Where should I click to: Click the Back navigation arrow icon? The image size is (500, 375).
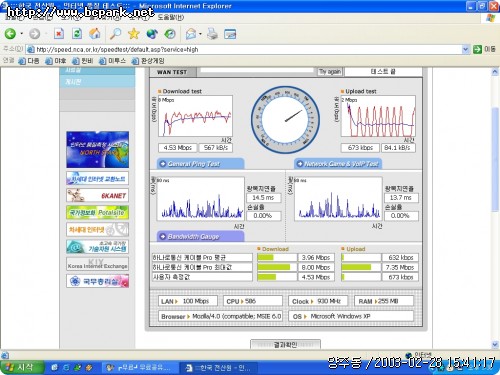(10, 34)
